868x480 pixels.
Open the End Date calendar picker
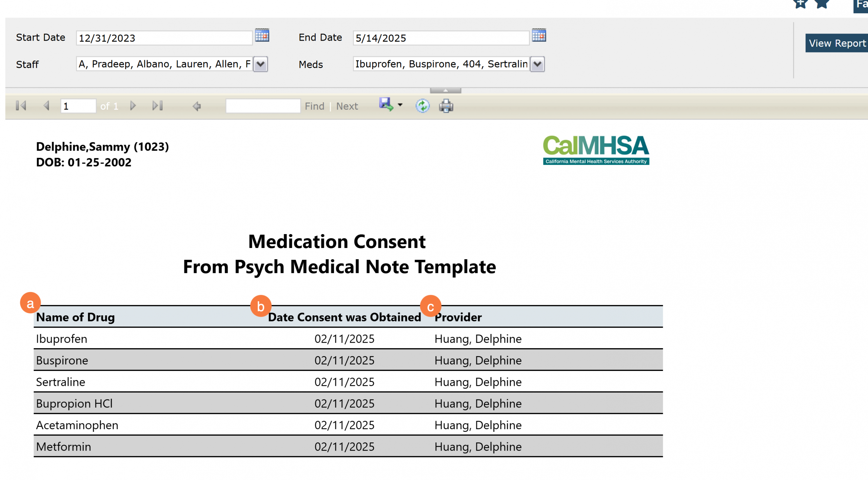click(539, 35)
